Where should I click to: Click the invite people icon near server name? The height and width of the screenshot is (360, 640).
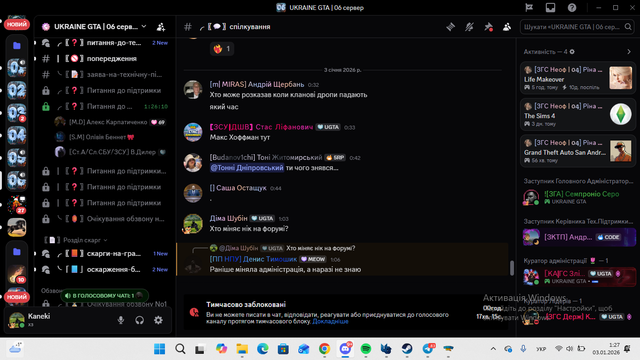(x=161, y=27)
